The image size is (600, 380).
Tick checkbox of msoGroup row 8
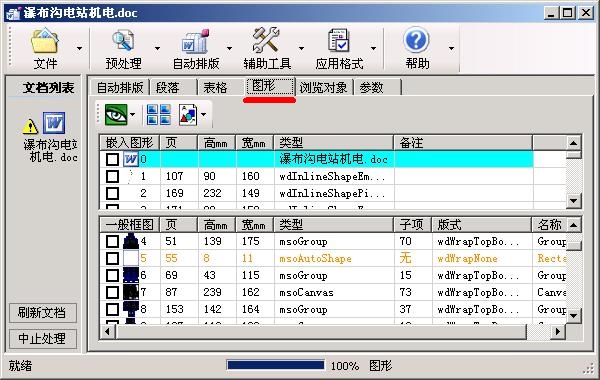(x=112, y=309)
